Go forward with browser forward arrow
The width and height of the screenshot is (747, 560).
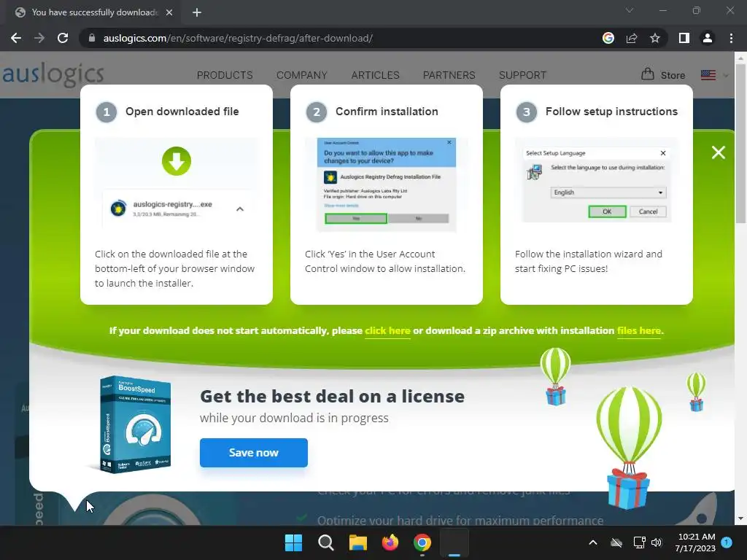(x=39, y=38)
